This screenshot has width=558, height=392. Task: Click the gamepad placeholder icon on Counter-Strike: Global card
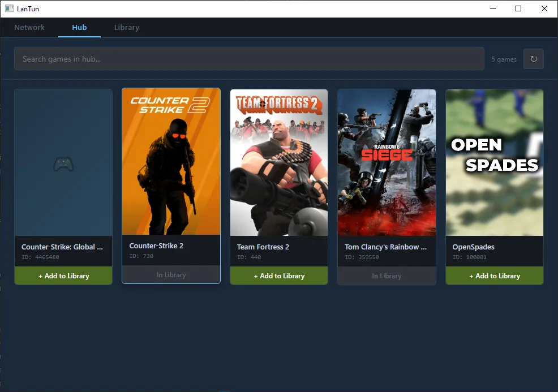click(63, 165)
